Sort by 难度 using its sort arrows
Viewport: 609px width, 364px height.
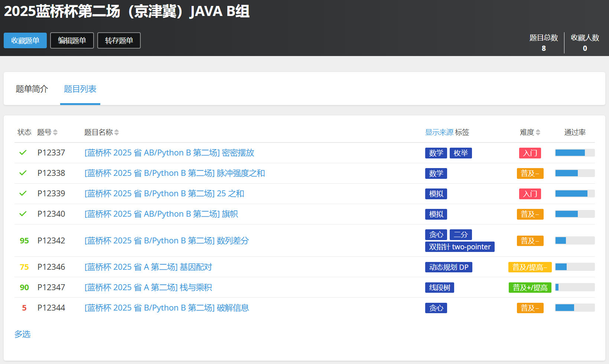click(x=538, y=132)
